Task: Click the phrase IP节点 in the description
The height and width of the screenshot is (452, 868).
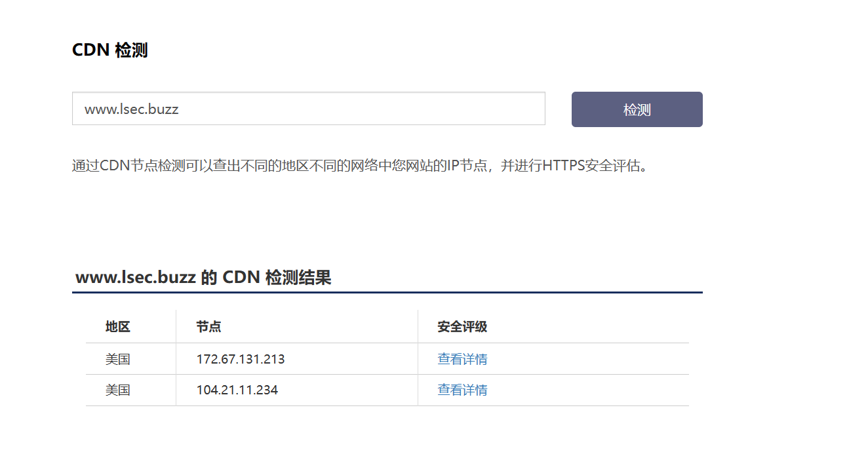Action: pyautogui.click(x=467, y=165)
